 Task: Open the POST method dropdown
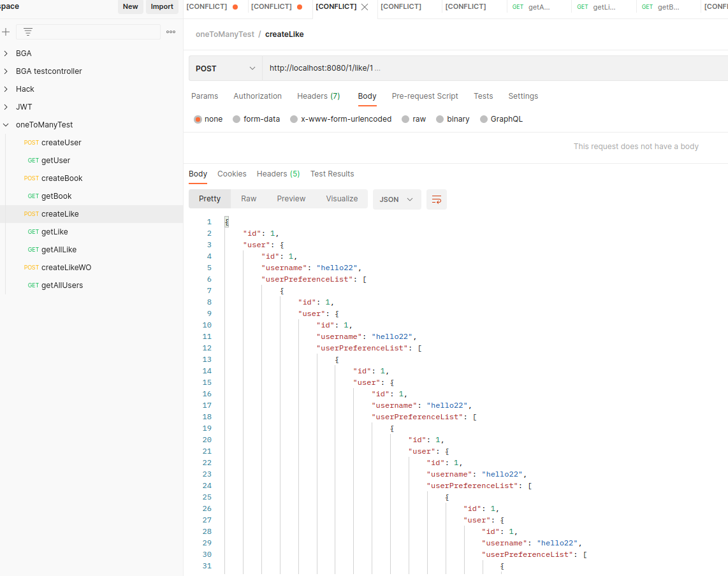tap(226, 68)
